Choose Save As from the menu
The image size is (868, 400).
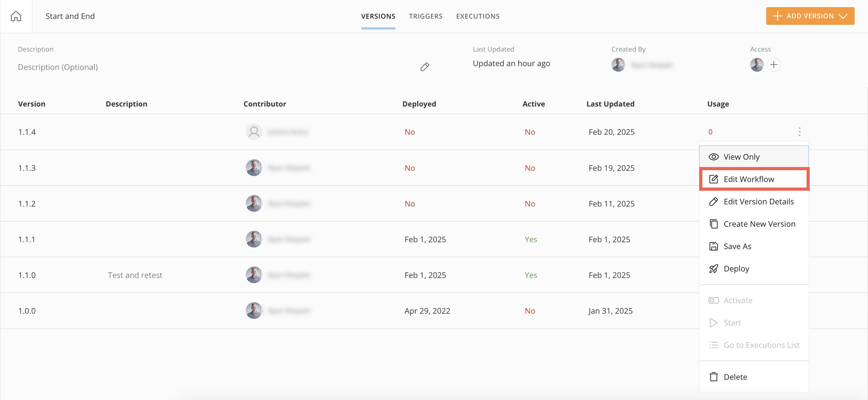pos(754,246)
